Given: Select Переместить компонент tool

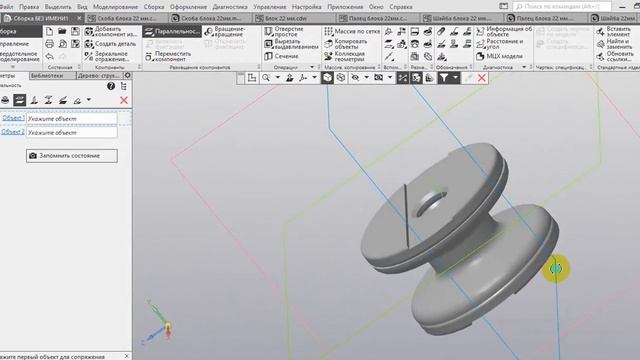Looking at the screenshot, I should point(169,56).
